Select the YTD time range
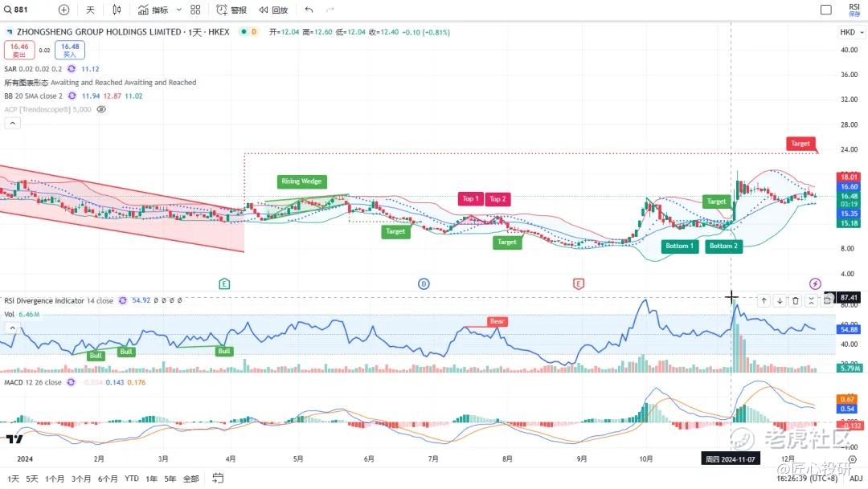Image resolution: width=868 pixels, height=489 pixels. [132, 479]
